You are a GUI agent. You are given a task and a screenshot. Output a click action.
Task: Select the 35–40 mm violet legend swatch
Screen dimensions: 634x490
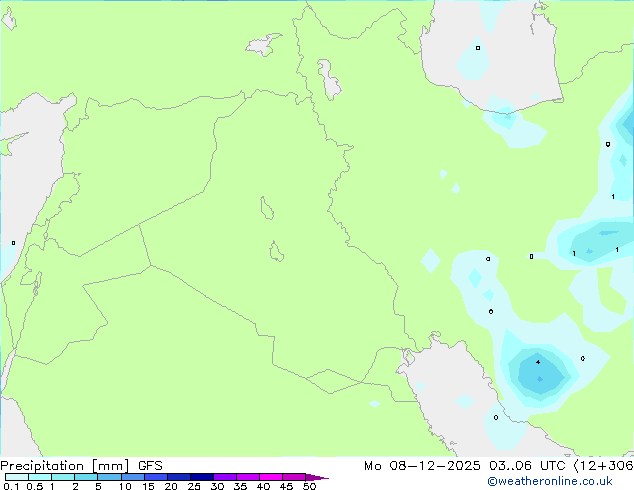[247, 477]
